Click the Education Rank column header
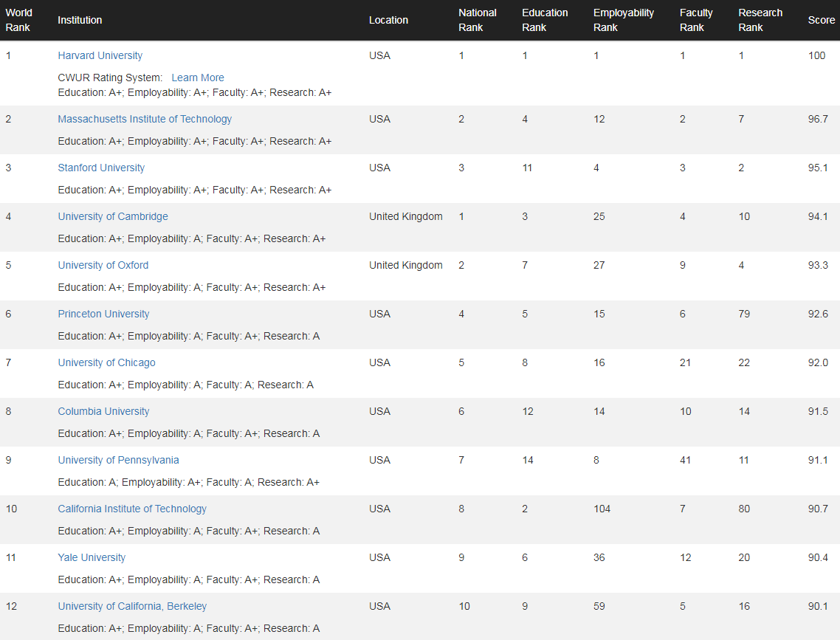Image resolution: width=840 pixels, height=640 pixels. point(545,20)
